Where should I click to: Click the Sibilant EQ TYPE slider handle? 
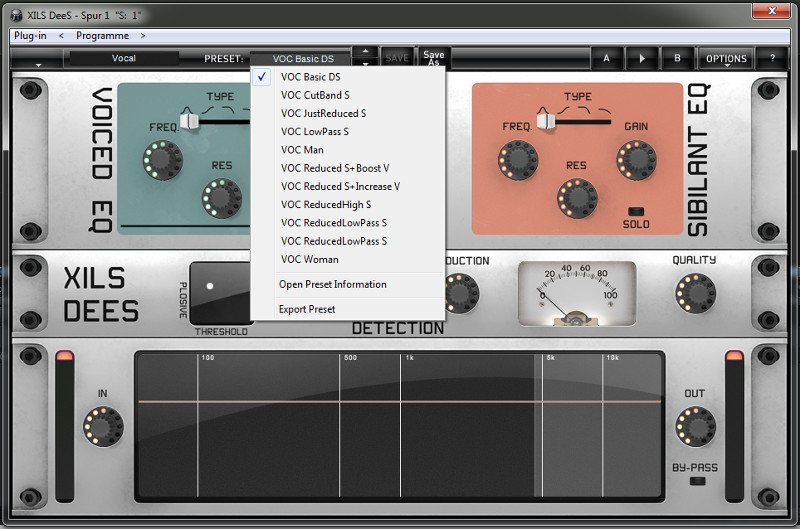click(x=546, y=120)
